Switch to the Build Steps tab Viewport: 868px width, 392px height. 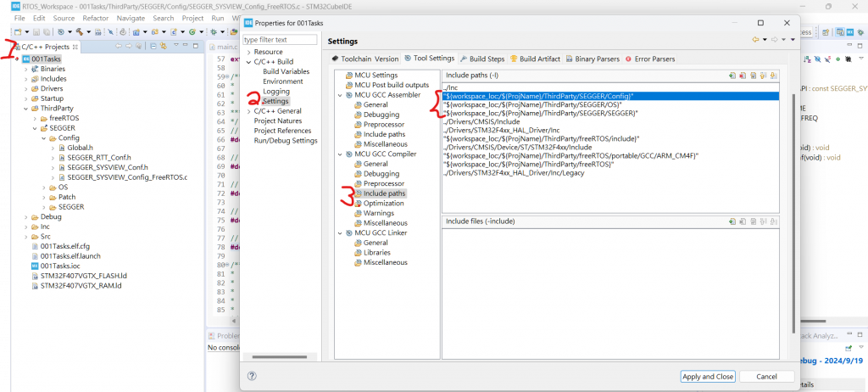coord(482,59)
